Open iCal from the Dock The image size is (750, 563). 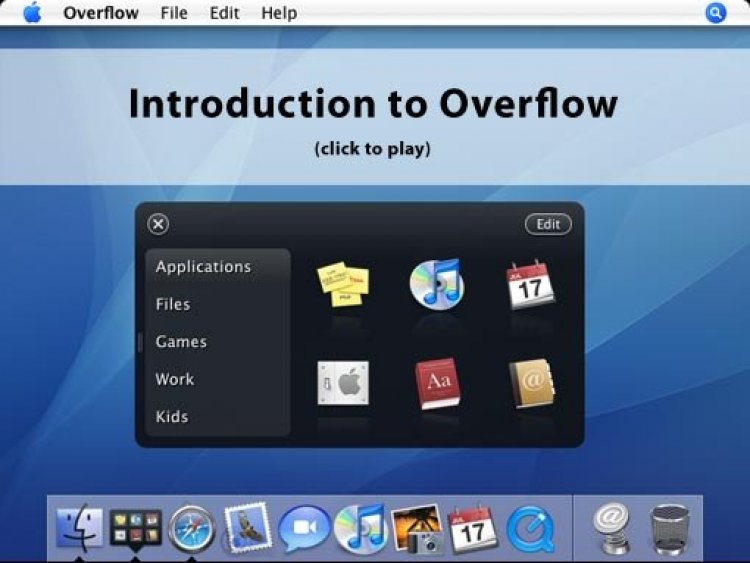(472, 529)
